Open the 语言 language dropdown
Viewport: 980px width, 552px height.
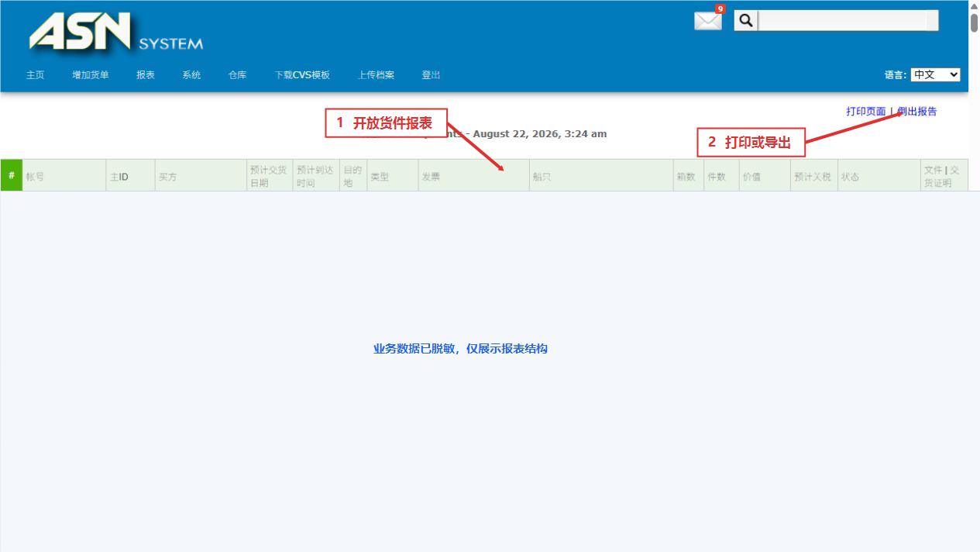[x=935, y=75]
